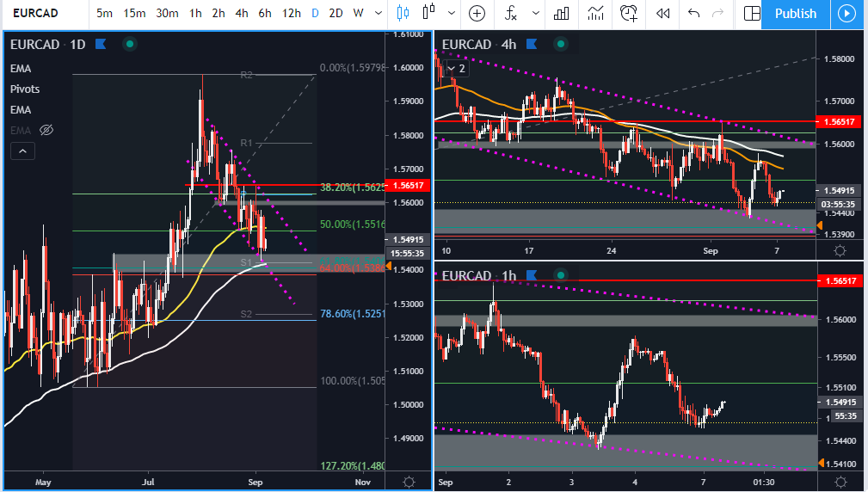Click the redo arrow icon
This screenshot has width=868, height=492.
point(717,13)
